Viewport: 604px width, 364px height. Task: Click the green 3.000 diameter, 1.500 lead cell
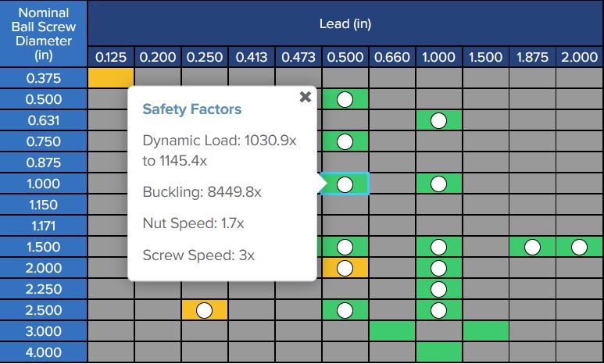click(485, 331)
